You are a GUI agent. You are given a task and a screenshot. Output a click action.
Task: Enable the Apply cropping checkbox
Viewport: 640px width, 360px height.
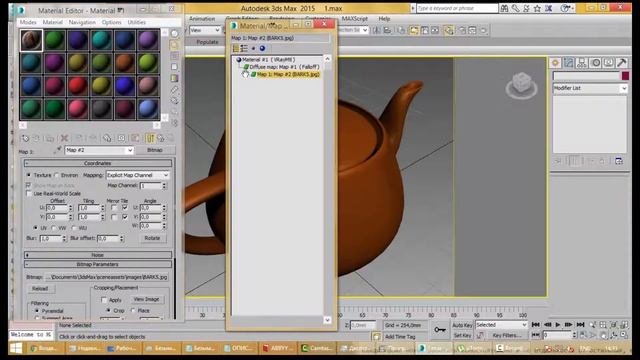104,300
